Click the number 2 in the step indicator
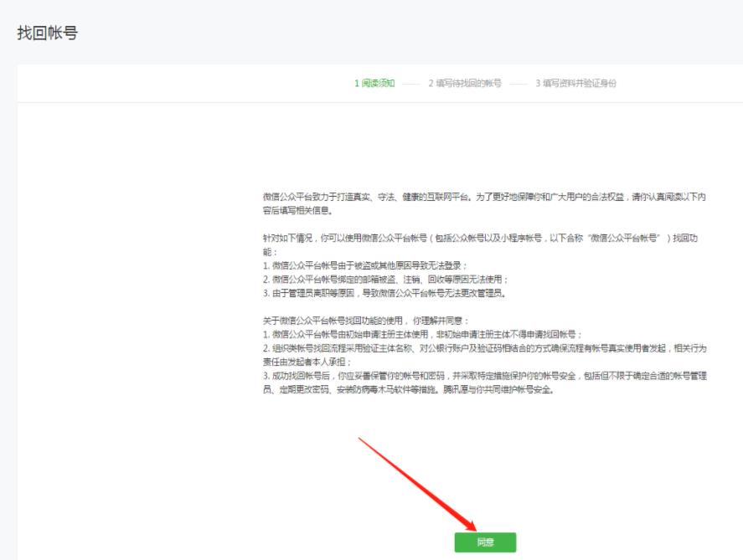This screenshot has height=560, width=743. tap(431, 84)
